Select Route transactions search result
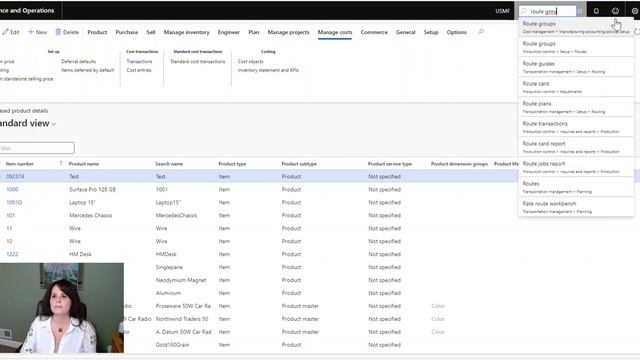The height and width of the screenshot is (360, 640). tap(576, 127)
